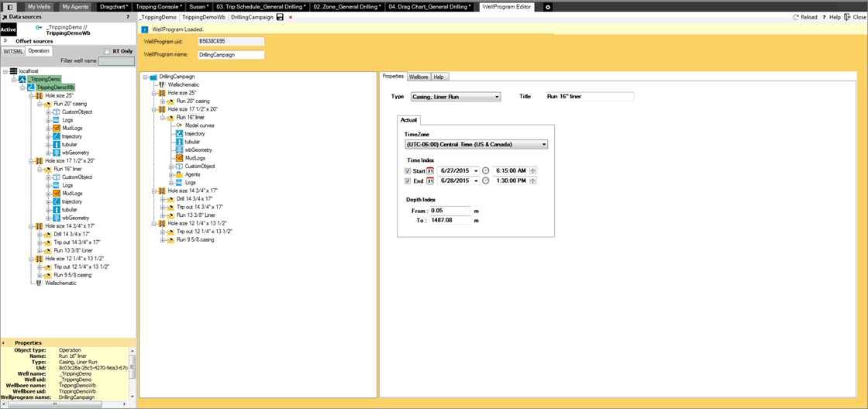The image size is (868, 409).
Task: Collapse the DrillingCampaign root node
Action: [x=144, y=77]
